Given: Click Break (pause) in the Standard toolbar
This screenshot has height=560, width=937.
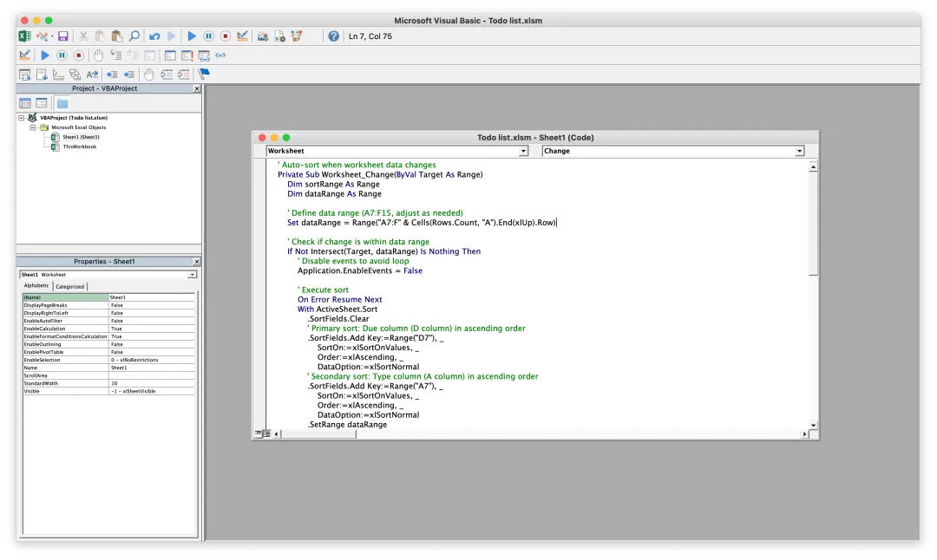Looking at the screenshot, I should pyautogui.click(x=208, y=36).
